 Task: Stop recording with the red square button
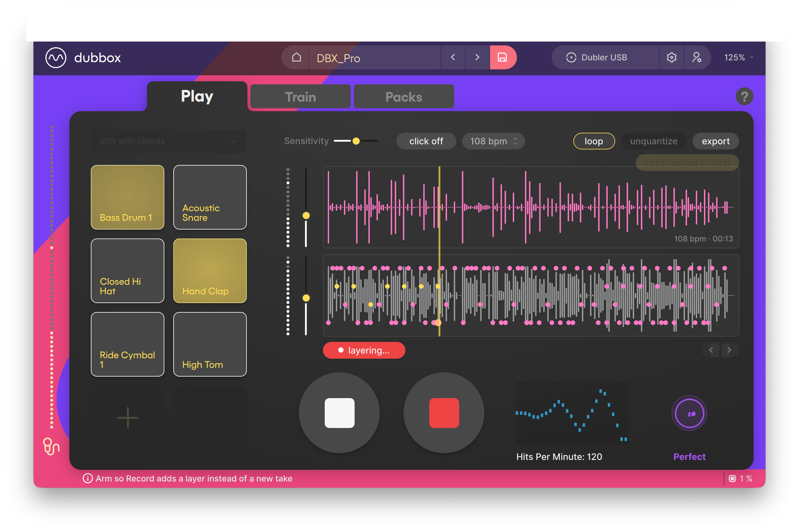pyautogui.click(x=444, y=412)
